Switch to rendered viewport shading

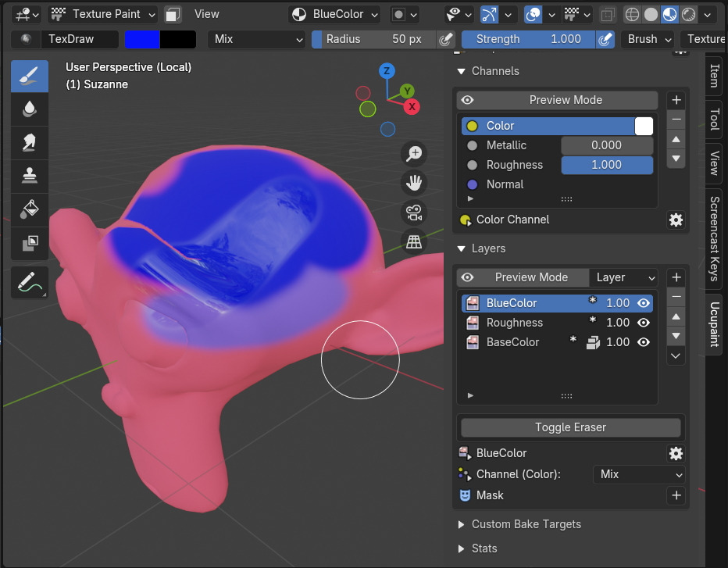(688, 14)
